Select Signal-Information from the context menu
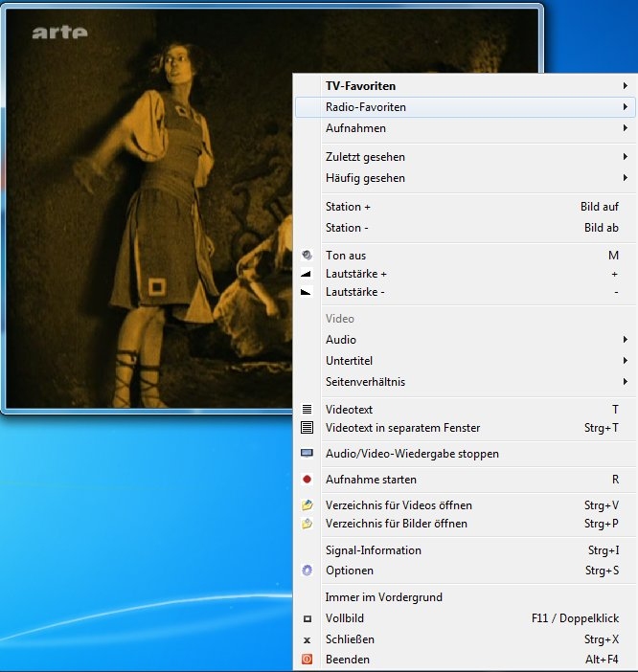 [x=373, y=550]
